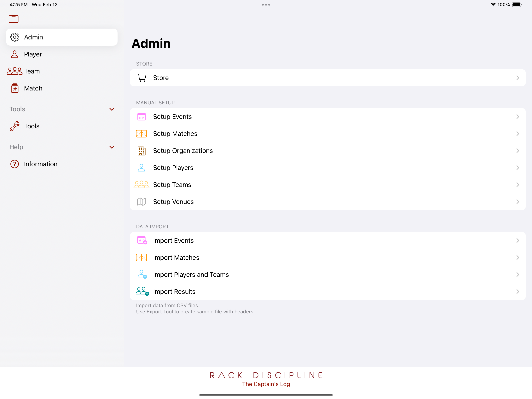Select Player in the sidebar
The height and width of the screenshot is (399, 532).
tap(62, 54)
